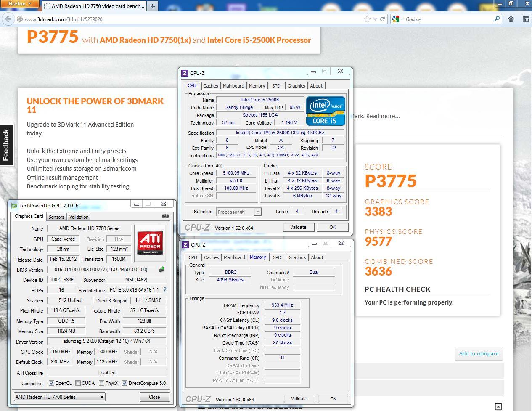Click the DRAM Frequency 933.4 MHz value
Screen dimensions: 532x411
click(282, 305)
